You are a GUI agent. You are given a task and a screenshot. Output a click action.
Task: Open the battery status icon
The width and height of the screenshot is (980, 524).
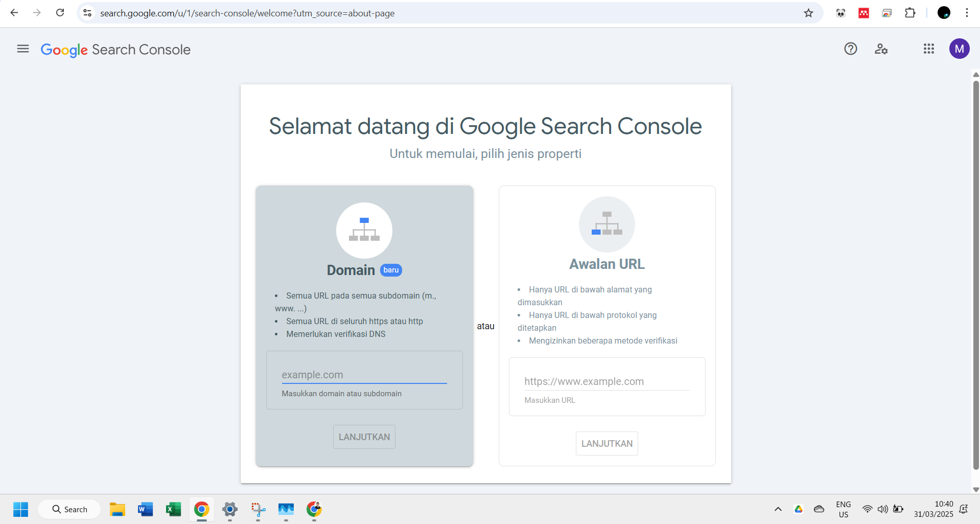(898, 509)
